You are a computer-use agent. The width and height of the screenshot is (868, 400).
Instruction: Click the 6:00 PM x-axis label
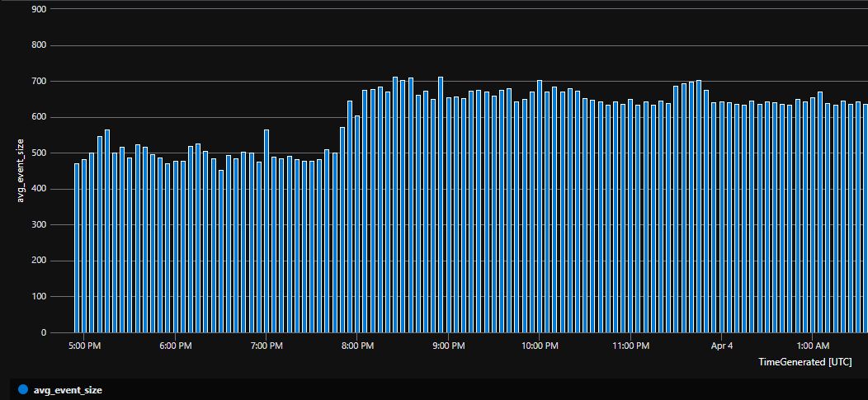click(176, 346)
